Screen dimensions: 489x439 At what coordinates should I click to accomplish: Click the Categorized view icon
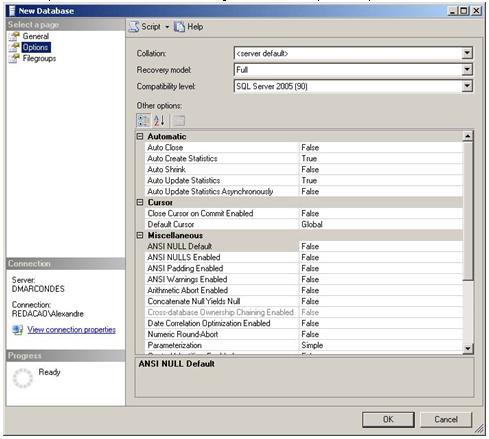[x=143, y=120]
